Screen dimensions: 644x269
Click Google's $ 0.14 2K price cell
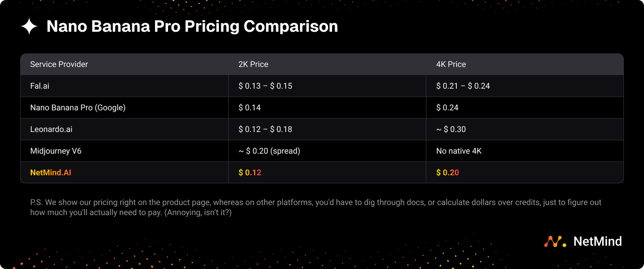click(x=250, y=108)
